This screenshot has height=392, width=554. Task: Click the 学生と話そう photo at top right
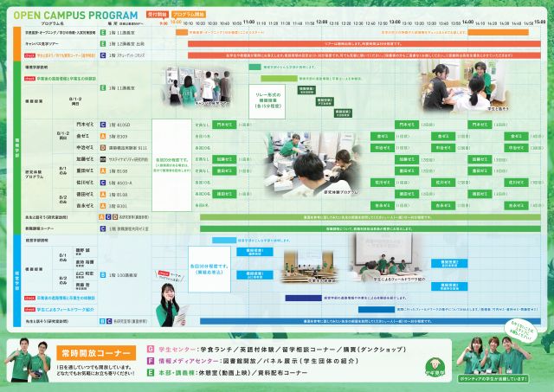(465, 87)
